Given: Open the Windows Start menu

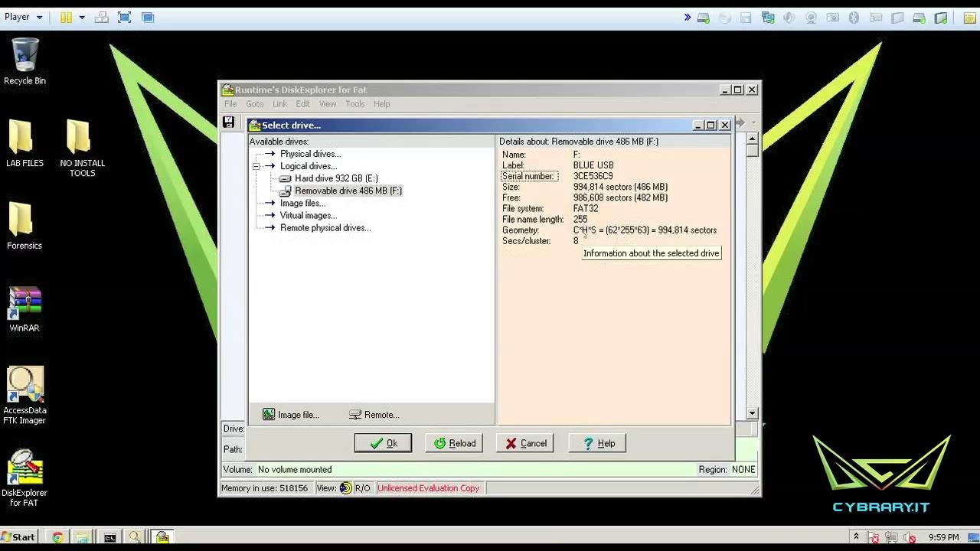Looking at the screenshot, I should 18,537.
